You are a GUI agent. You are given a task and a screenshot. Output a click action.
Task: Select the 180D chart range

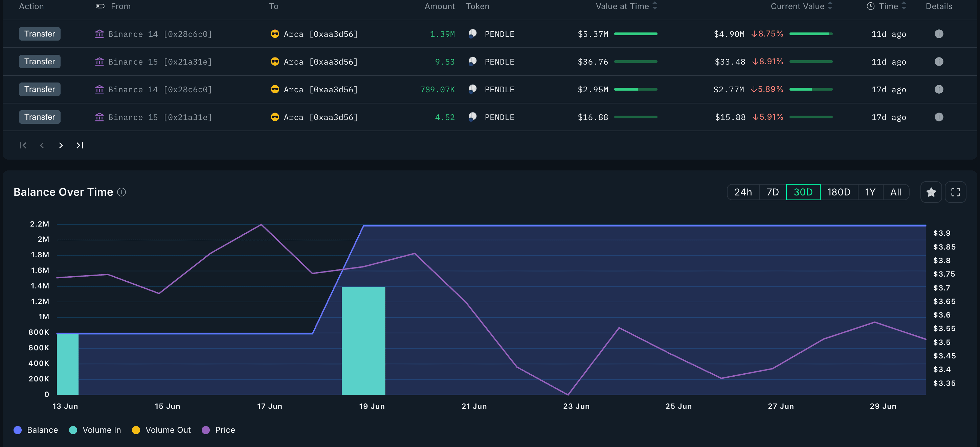[x=839, y=192]
